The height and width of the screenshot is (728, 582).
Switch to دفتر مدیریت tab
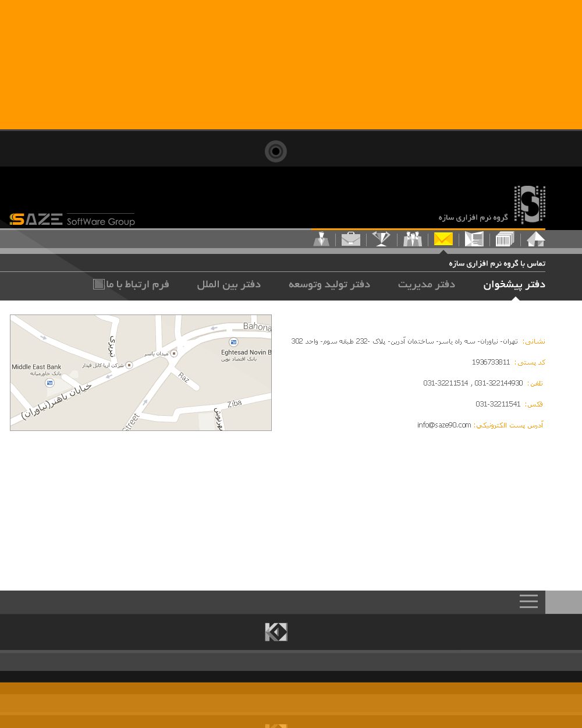coord(426,285)
